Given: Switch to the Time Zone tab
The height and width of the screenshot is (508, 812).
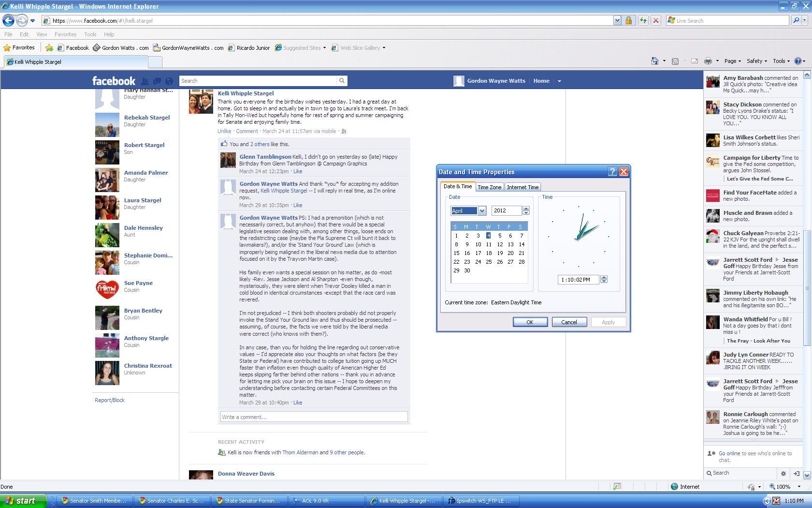Looking at the screenshot, I should click(489, 187).
